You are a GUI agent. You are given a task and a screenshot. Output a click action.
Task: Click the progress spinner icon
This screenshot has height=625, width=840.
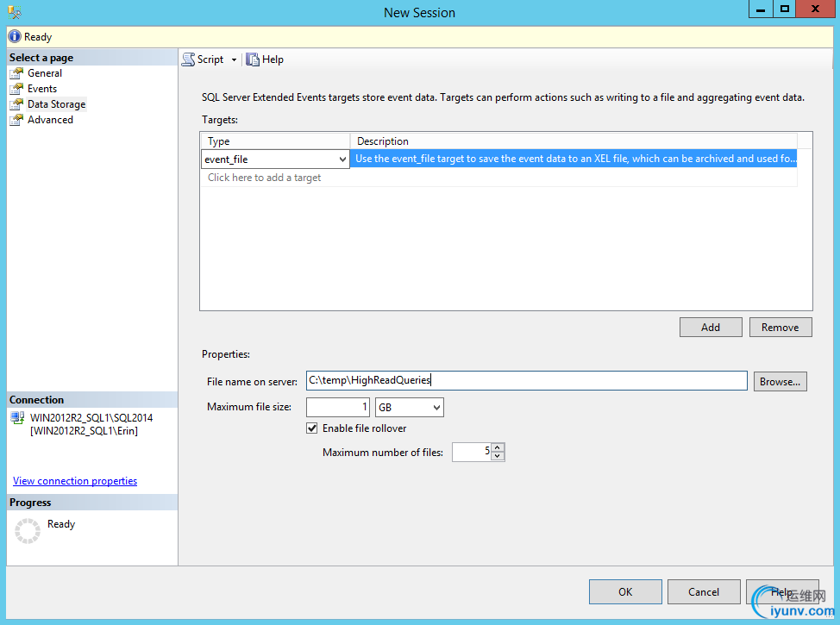pyautogui.click(x=28, y=531)
